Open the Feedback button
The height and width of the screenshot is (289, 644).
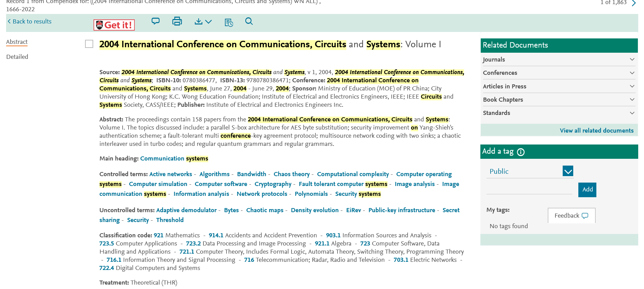(572, 216)
